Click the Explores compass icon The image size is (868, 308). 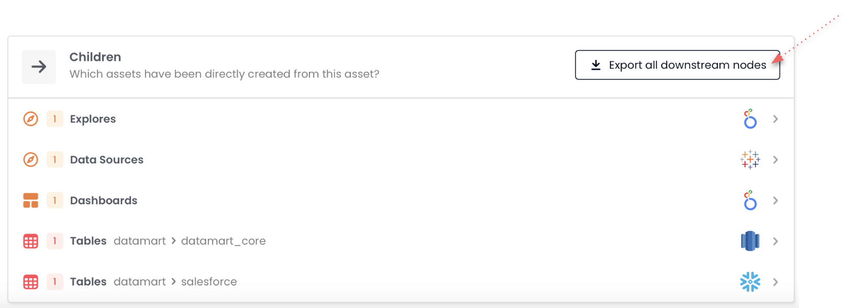tap(31, 119)
